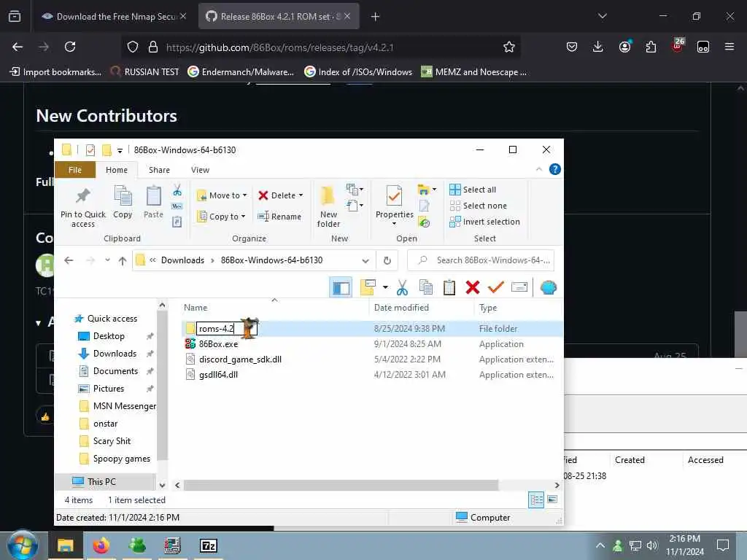Image resolution: width=747 pixels, height=560 pixels.
Task: Switch to the Share ribbon tab
Action: coord(159,170)
